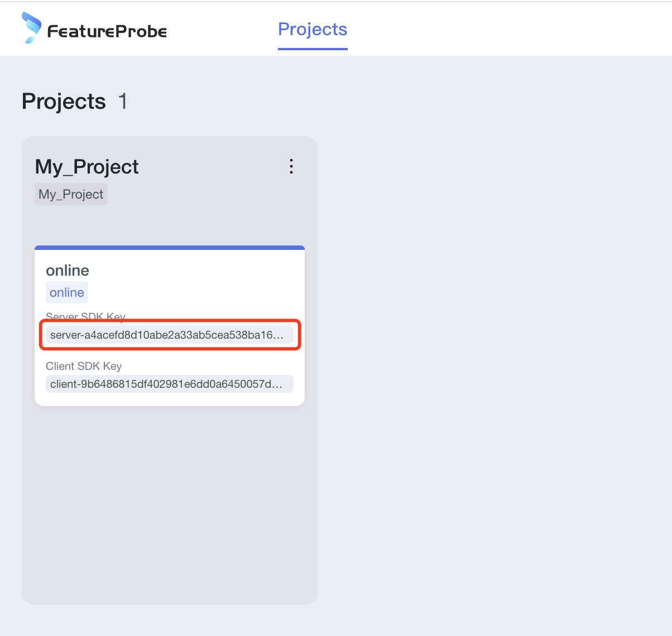Open the "online" environment name heading
The height and width of the screenshot is (636, 672).
coord(68,271)
